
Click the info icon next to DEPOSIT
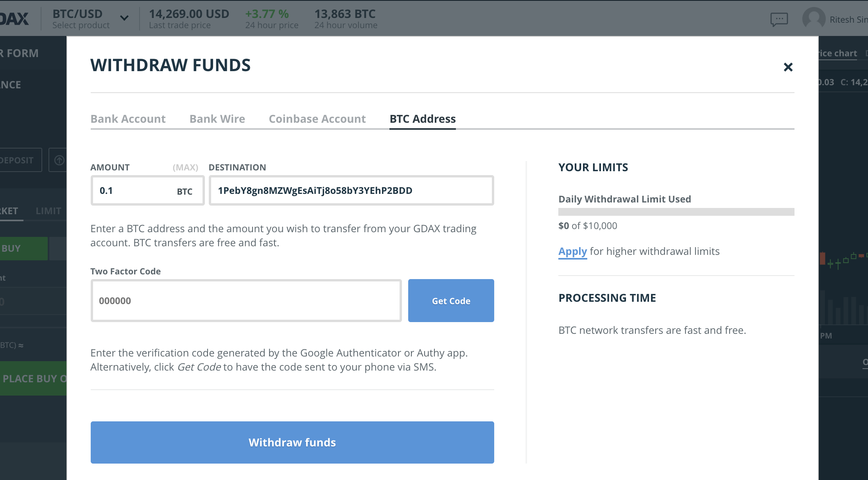click(x=59, y=159)
